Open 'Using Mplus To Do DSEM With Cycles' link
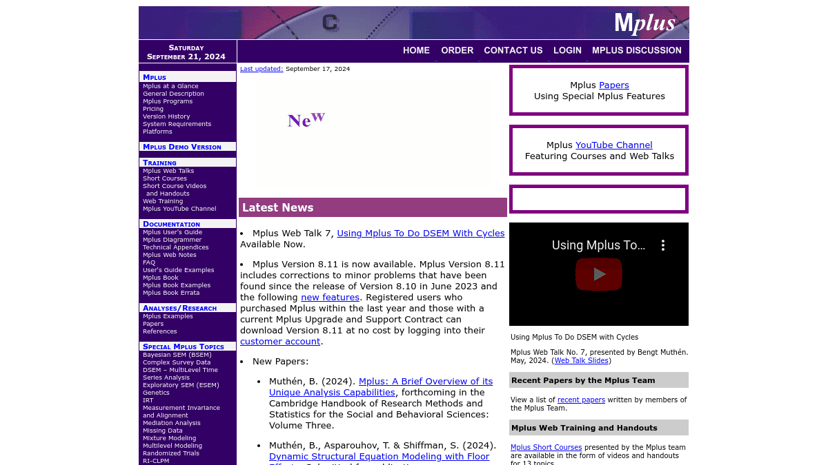Viewport: 828px width, 465px height. (x=420, y=233)
